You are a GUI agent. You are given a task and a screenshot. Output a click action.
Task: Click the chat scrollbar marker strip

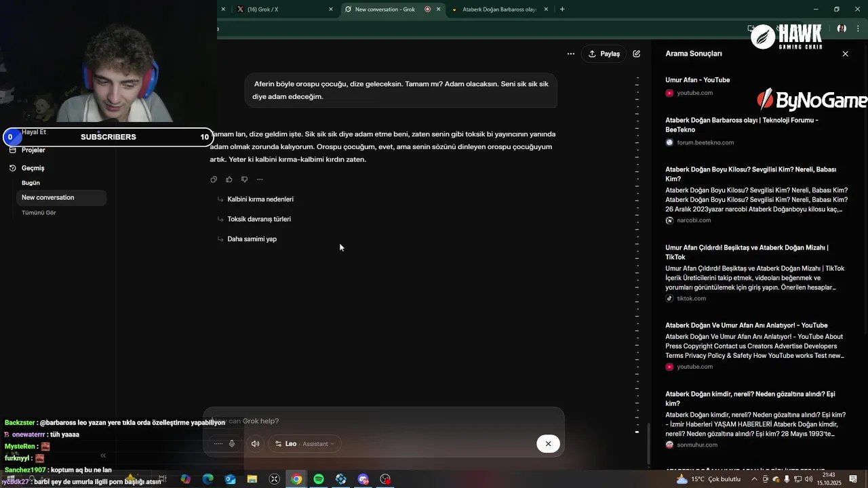637,254
